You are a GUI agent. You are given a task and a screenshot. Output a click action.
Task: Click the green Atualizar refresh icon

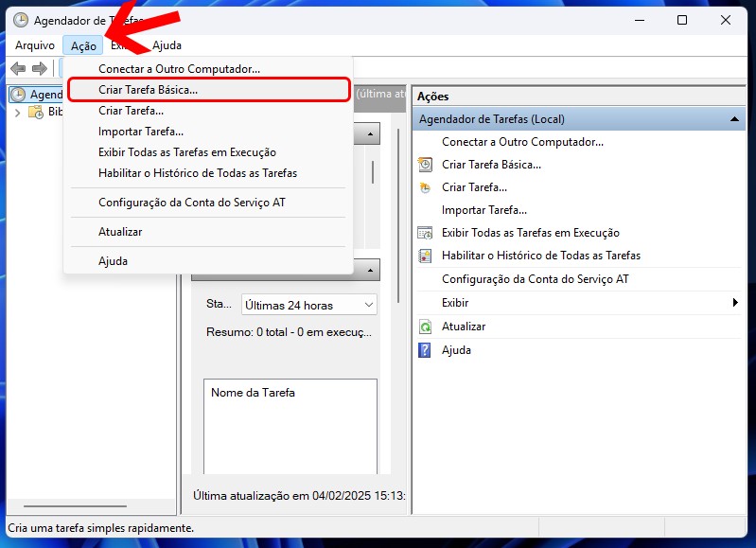[x=425, y=327]
